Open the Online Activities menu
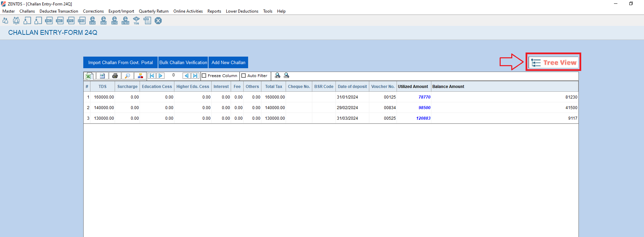This screenshot has width=644, height=237. pos(188,11)
